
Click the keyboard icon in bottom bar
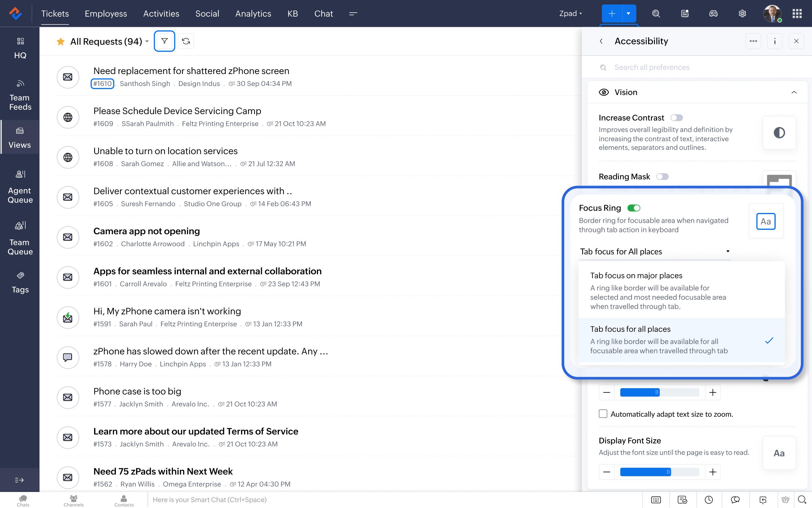click(656, 500)
